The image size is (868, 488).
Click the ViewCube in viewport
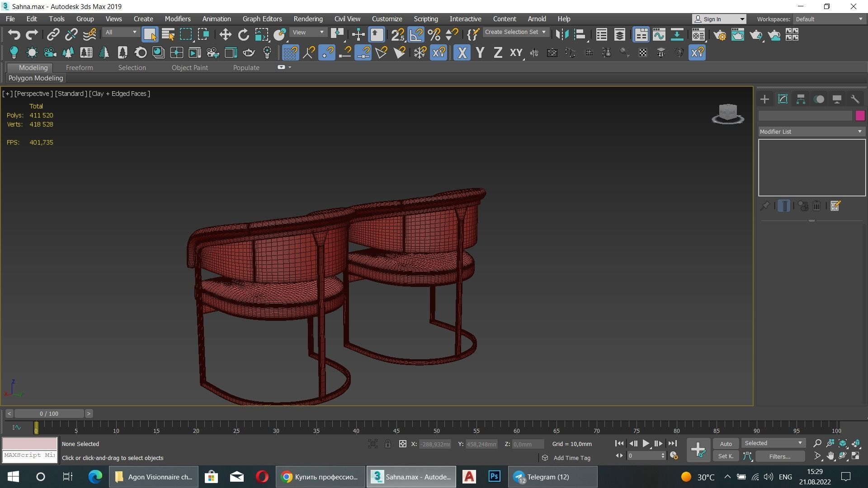click(728, 113)
